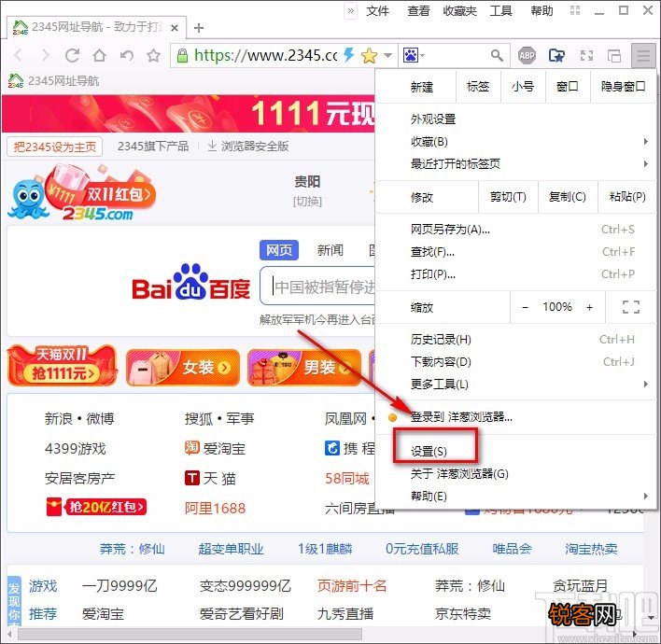
Task: Open 设置(S) settings entry
Action: tap(515, 452)
